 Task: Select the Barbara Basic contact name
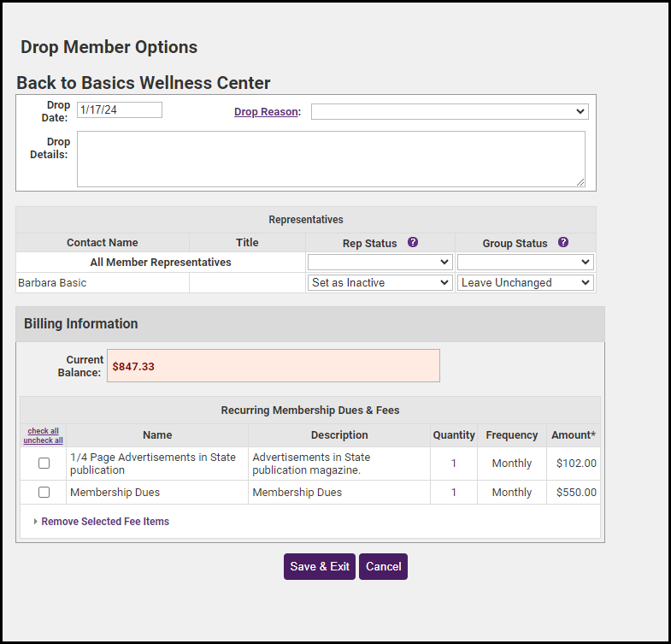(52, 283)
